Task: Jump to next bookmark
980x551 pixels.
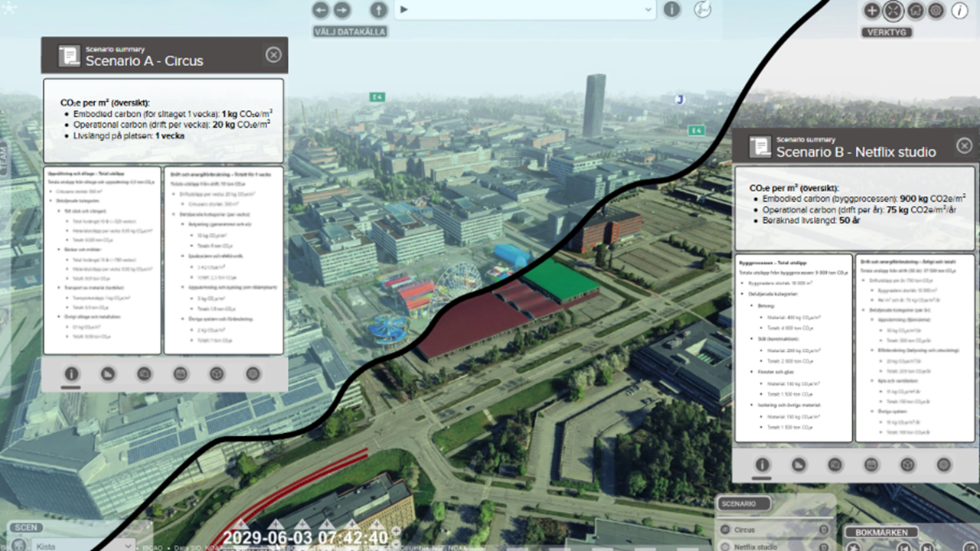Action: tap(927, 547)
